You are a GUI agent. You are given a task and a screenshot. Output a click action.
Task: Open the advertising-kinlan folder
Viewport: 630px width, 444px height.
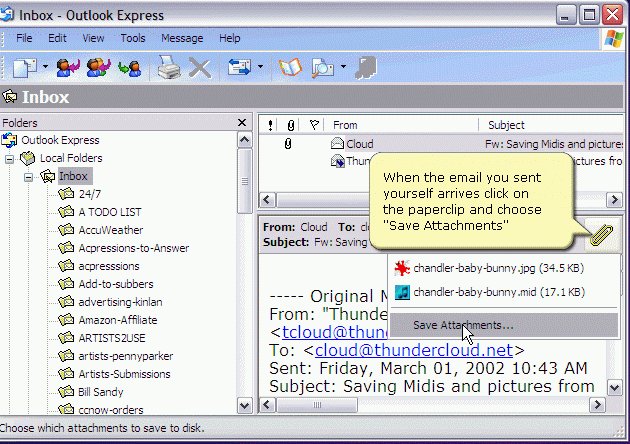pos(120,302)
